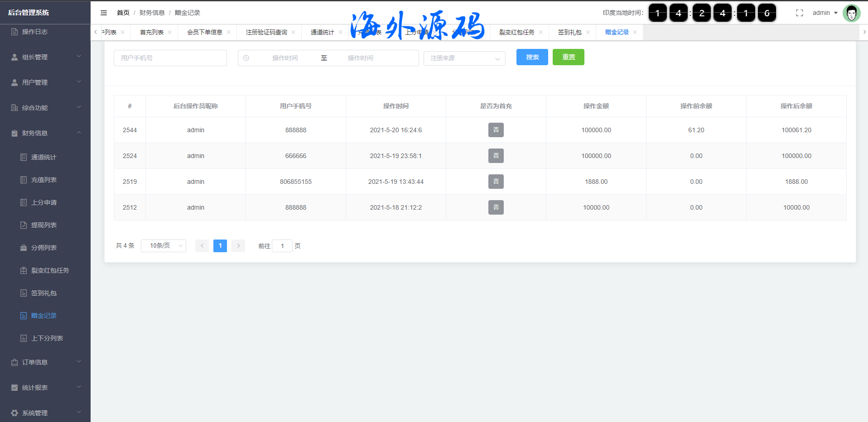Toggle the 否 tag in row 2519

pyautogui.click(x=496, y=182)
